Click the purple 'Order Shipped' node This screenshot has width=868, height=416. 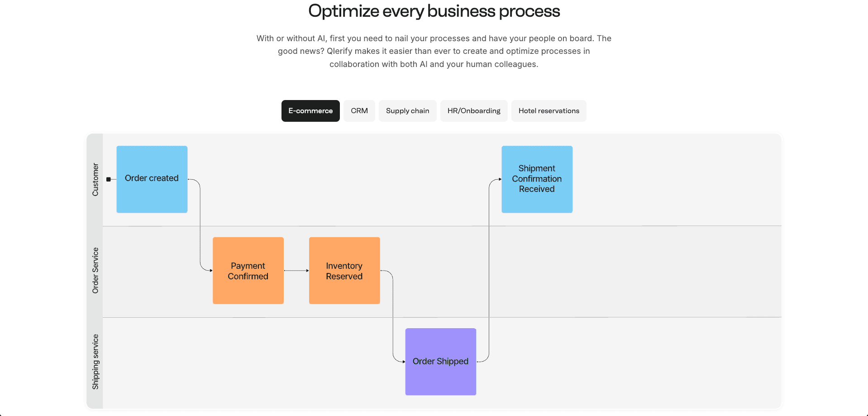coord(440,361)
